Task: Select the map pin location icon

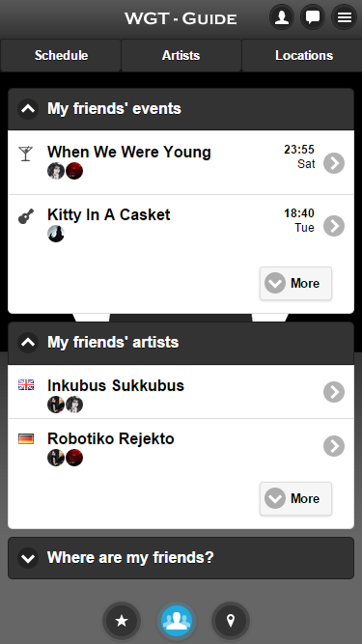Action: coord(231,621)
